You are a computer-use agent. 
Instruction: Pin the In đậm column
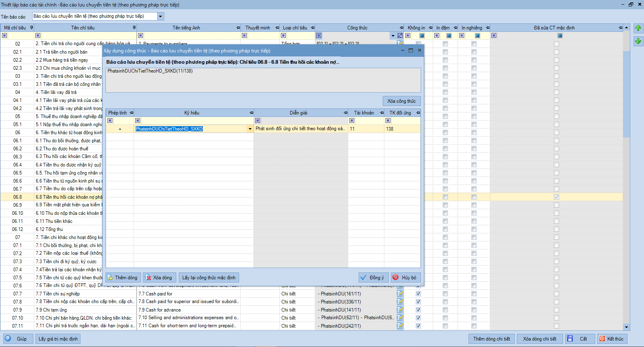455,28
